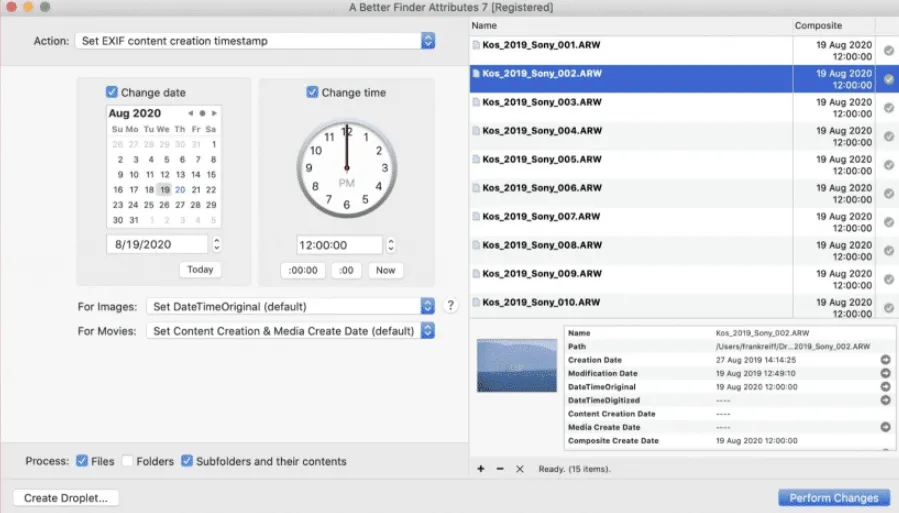Click the Ready (15 items) status text
Image resolution: width=899 pixels, height=513 pixels.
pyautogui.click(x=574, y=469)
